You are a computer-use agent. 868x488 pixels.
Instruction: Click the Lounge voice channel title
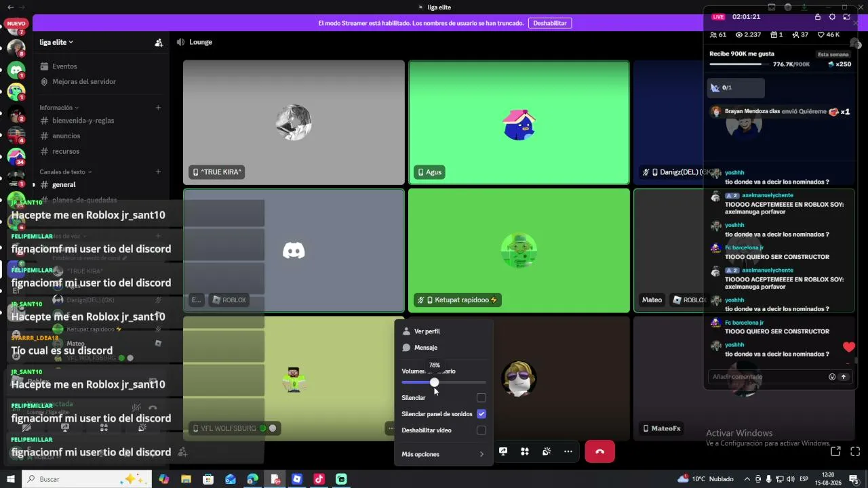pos(201,42)
